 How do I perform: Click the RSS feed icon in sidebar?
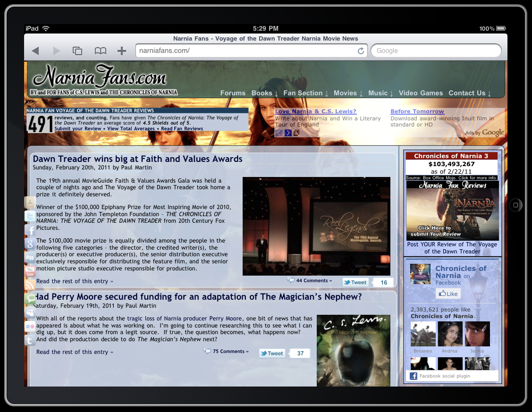tap(30, 285)
